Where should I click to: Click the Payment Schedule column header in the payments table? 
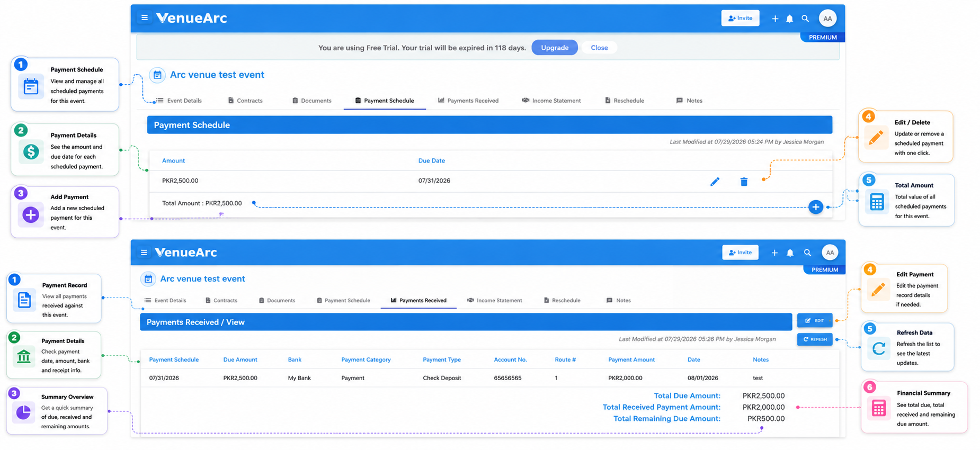pos(174,359)
